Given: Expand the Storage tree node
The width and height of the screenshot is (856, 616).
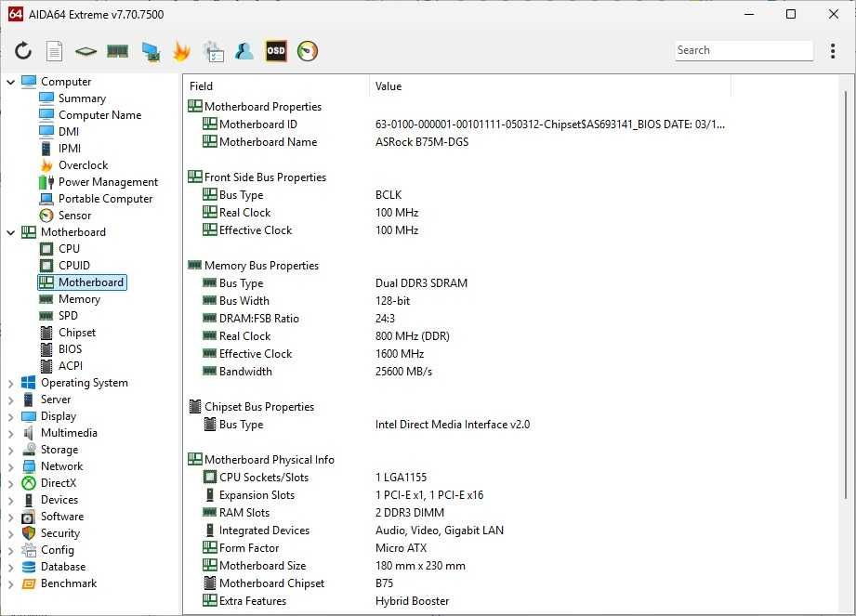Looking at the screenshot, I should [10, 450].
